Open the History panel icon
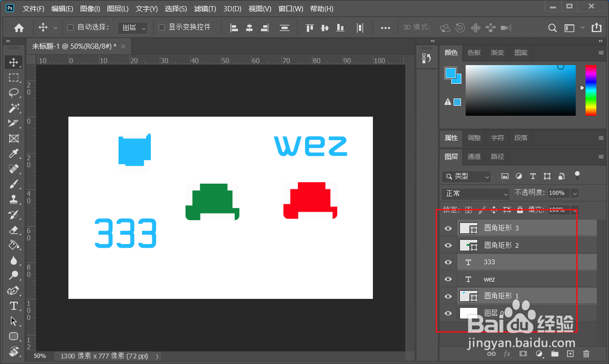This screenshot has width=609, height=364. pos(427,58)
